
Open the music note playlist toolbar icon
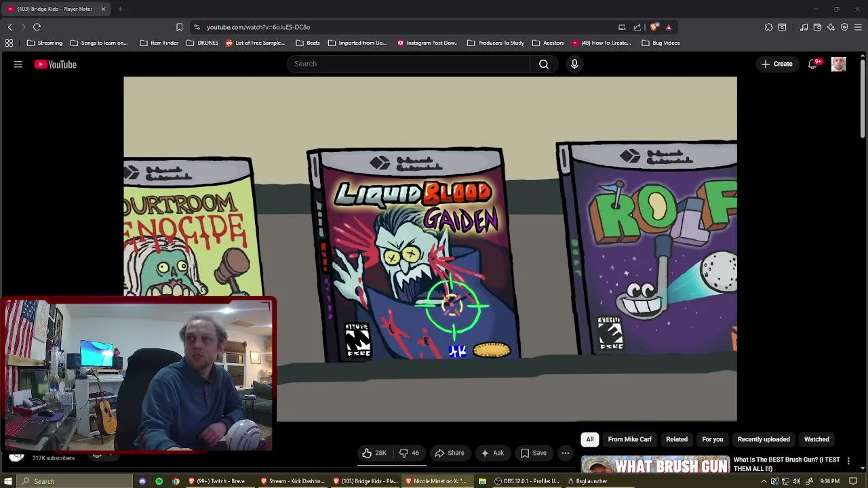pos(804,27)
